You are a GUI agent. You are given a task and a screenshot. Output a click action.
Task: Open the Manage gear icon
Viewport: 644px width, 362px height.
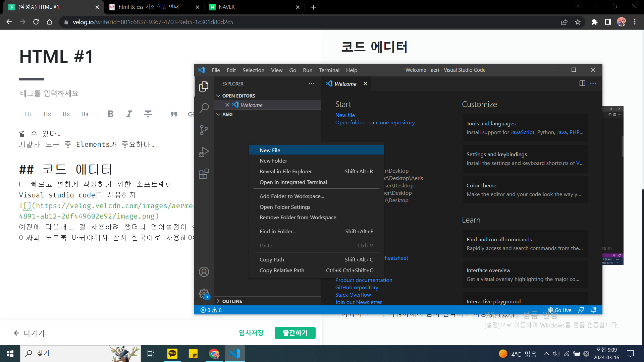[204, 294]
